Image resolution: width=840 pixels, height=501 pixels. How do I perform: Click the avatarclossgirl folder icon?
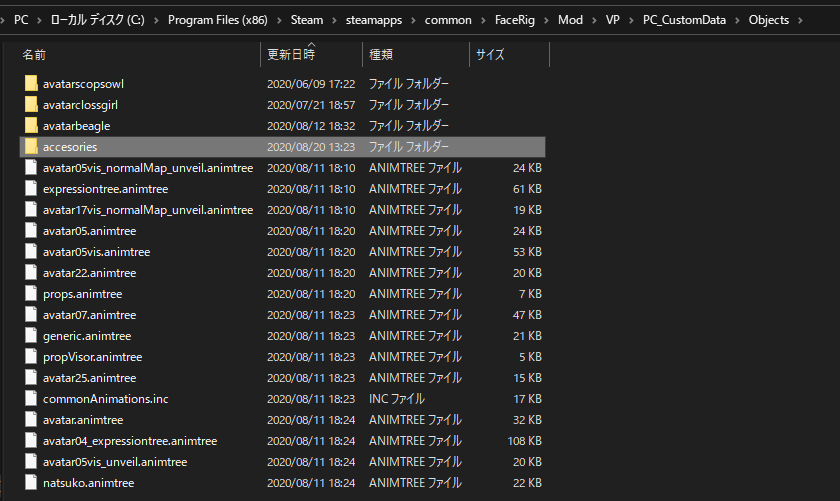pyautogui.click(x=31, y=105)
